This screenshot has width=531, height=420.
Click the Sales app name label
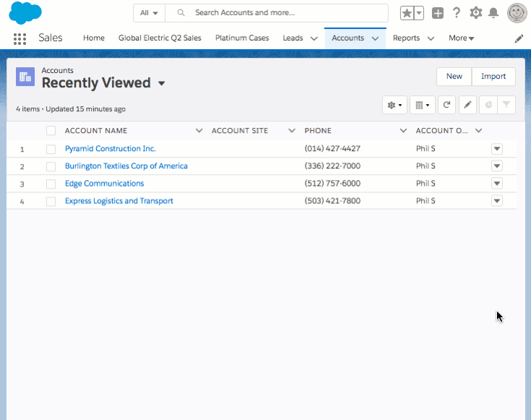click(51, 38)
